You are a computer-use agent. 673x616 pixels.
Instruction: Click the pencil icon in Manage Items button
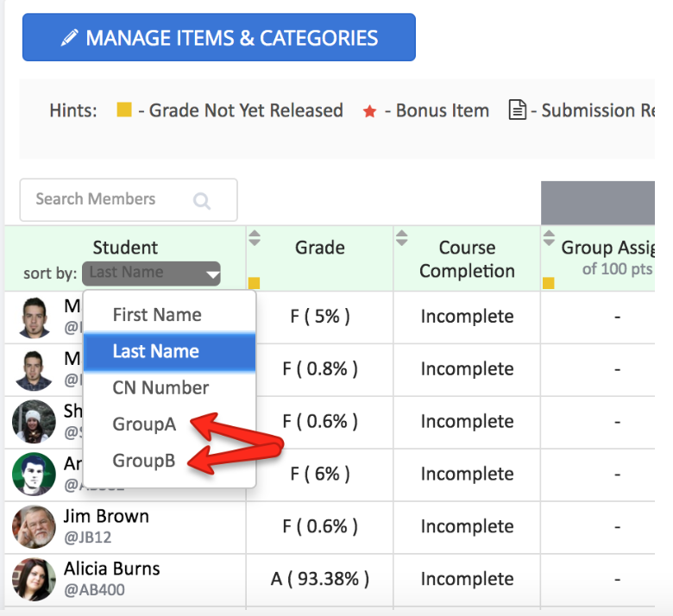(70, 38)
